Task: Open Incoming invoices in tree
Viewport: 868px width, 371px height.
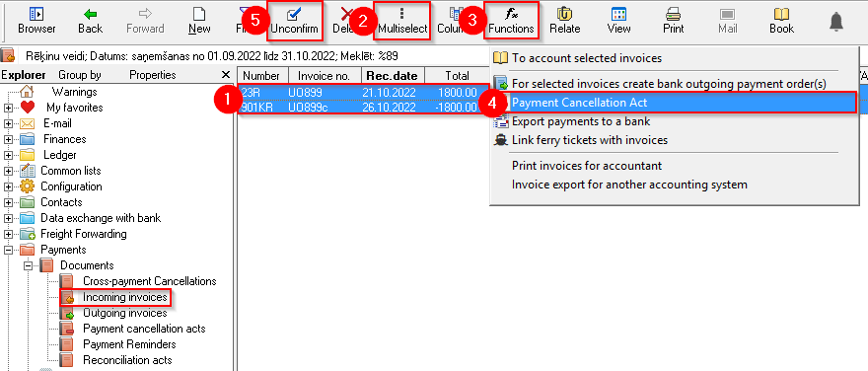Action: [x=124, y=297]
